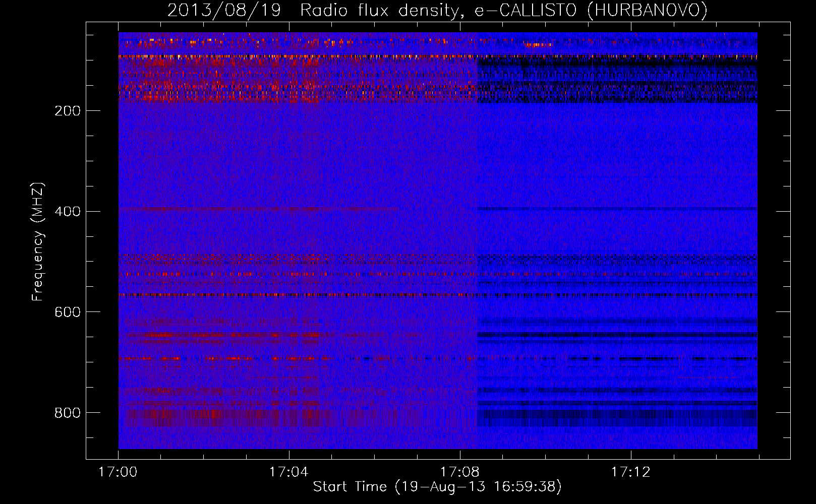Select the 400 frequency tick label

[x=68, y=212]
